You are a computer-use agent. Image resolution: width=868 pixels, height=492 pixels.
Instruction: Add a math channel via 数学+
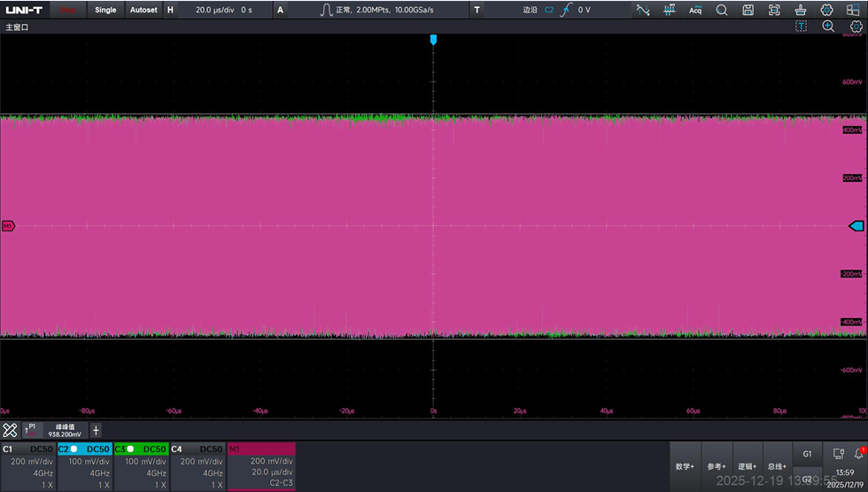tap(685, 466)
